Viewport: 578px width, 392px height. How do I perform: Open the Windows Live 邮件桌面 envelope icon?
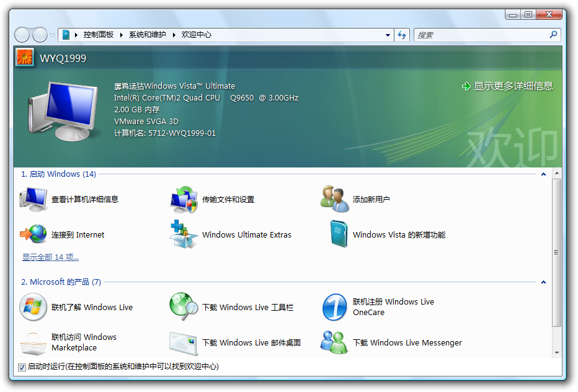pyautogui.click(x=184, y=344)
